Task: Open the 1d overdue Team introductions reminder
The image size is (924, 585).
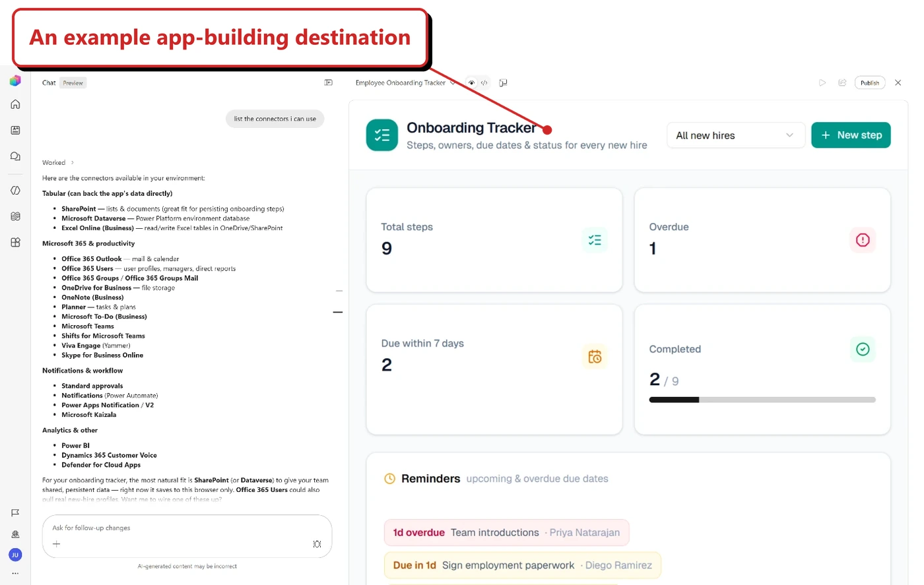Action: coord(506,533)
